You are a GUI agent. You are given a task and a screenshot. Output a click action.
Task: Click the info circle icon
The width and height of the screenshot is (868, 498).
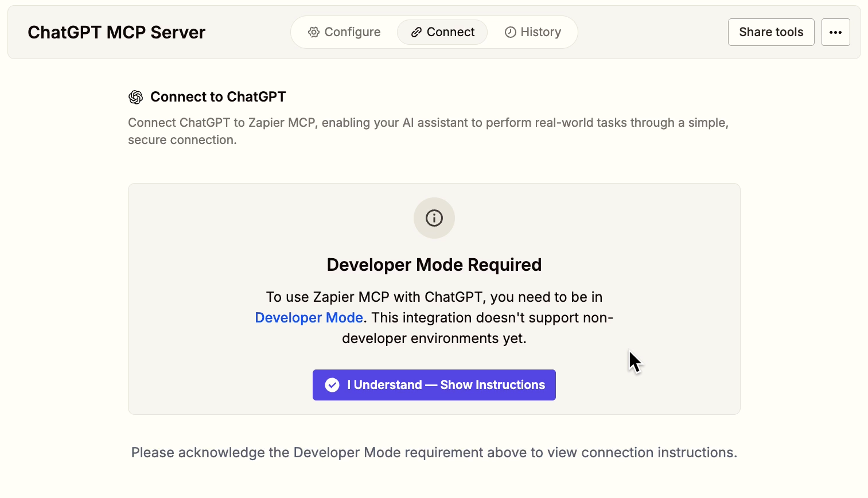[x=434, y=218]
